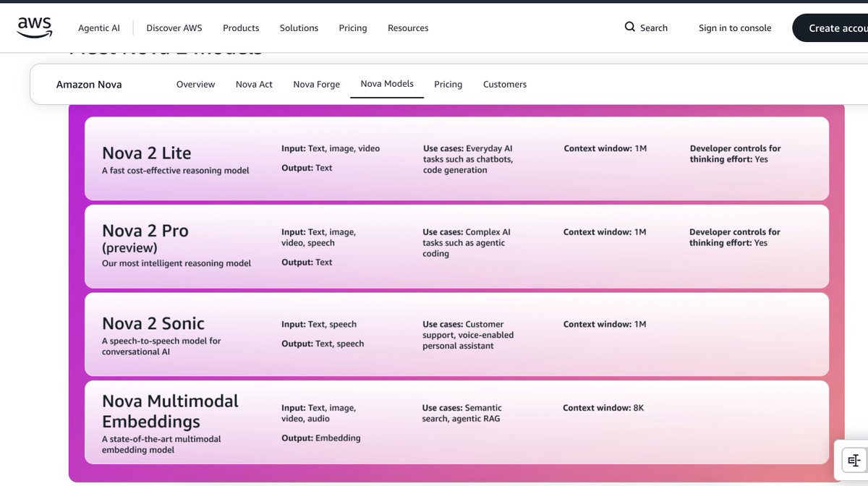The width and height of the screenshot is (868, 486).
Task: Click 'Output: Text' in the Nova 2 Pro card
Action: point(307,263)
